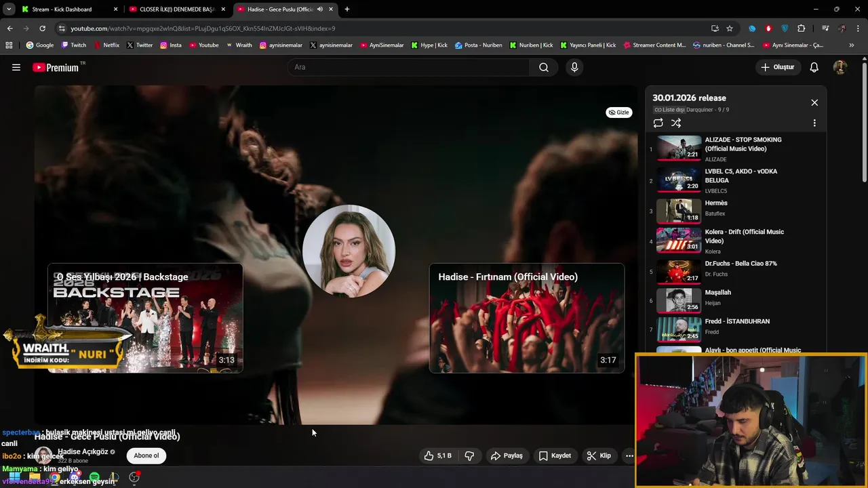The image size is (868, 488).
Task: Open OBS Studio from the taskbar
Action: click(x=134, y=478)
